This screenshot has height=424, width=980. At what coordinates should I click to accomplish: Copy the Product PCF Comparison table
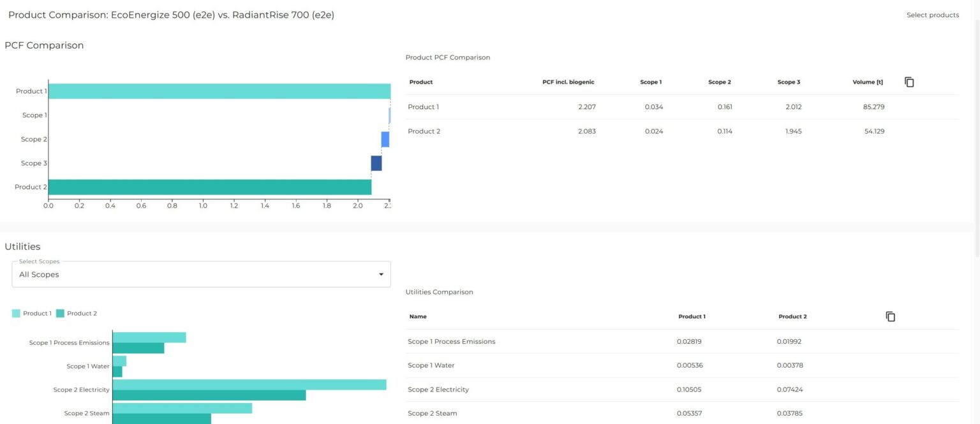[x=909, y=82]
